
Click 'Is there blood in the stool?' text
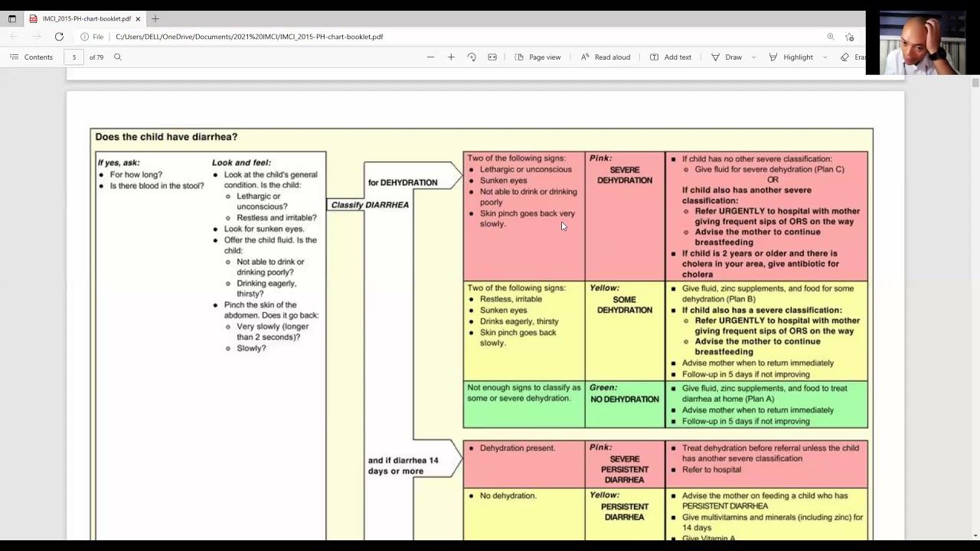click(x=157, y=186)
